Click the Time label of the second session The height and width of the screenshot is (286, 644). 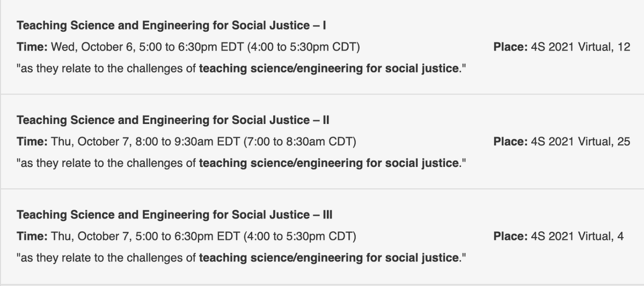[32, 142]
